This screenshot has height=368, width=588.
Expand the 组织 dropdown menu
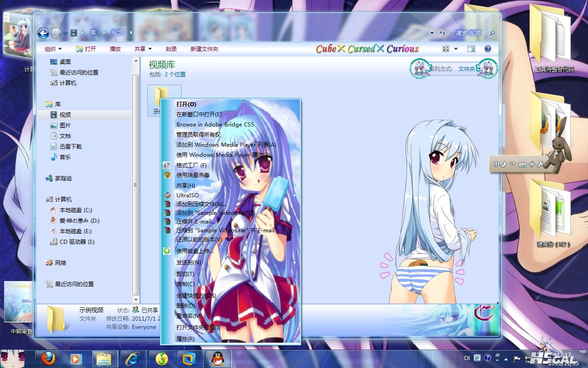[53, 49]
